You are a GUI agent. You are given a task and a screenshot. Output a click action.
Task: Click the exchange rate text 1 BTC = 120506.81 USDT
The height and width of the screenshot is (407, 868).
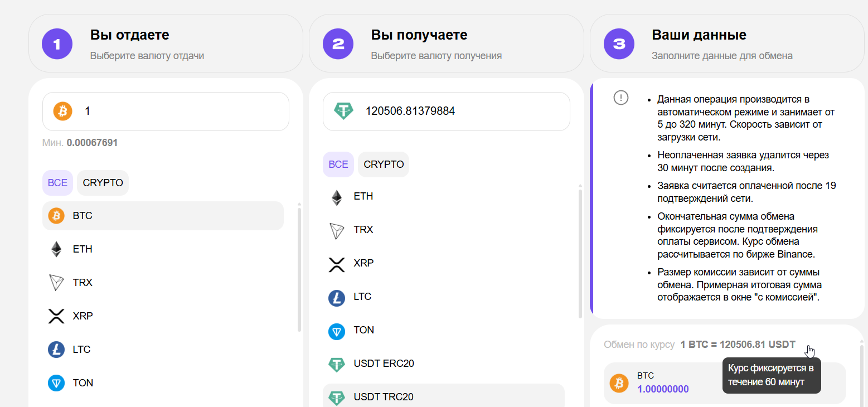738,345
